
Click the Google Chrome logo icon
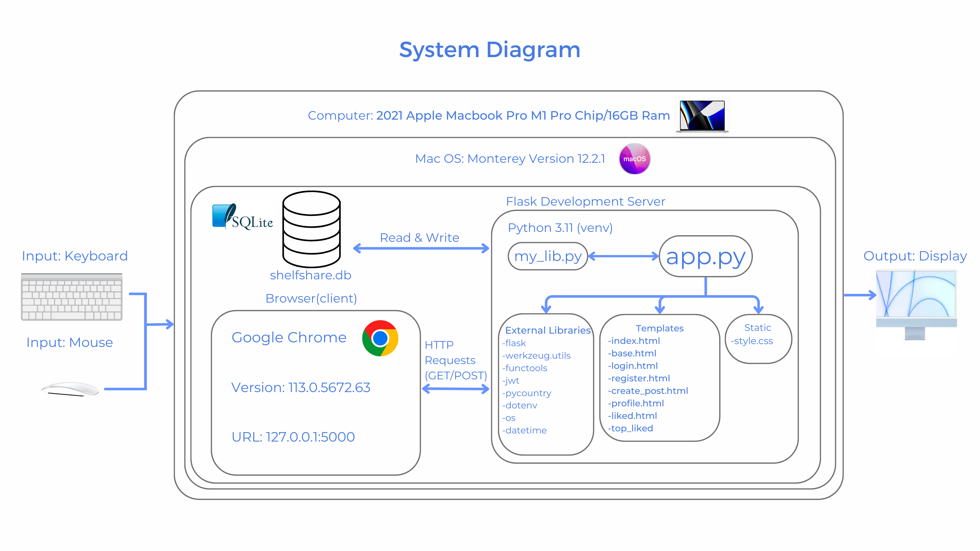point(380,338)
